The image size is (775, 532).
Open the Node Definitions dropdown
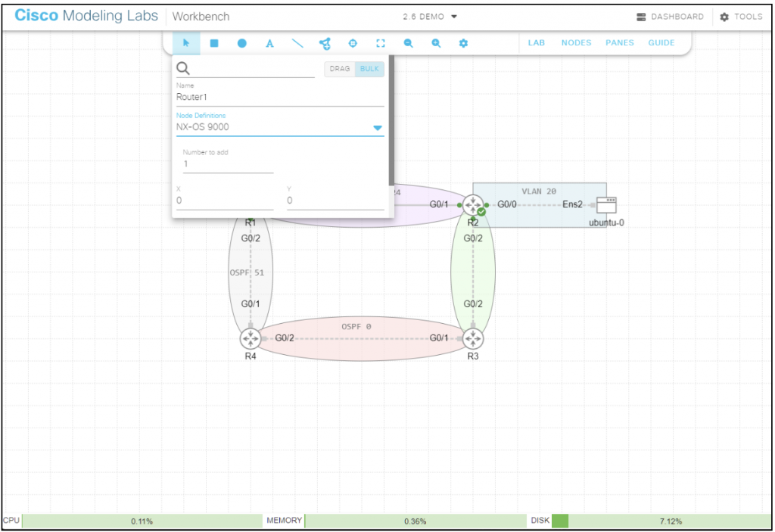point(376,127)
